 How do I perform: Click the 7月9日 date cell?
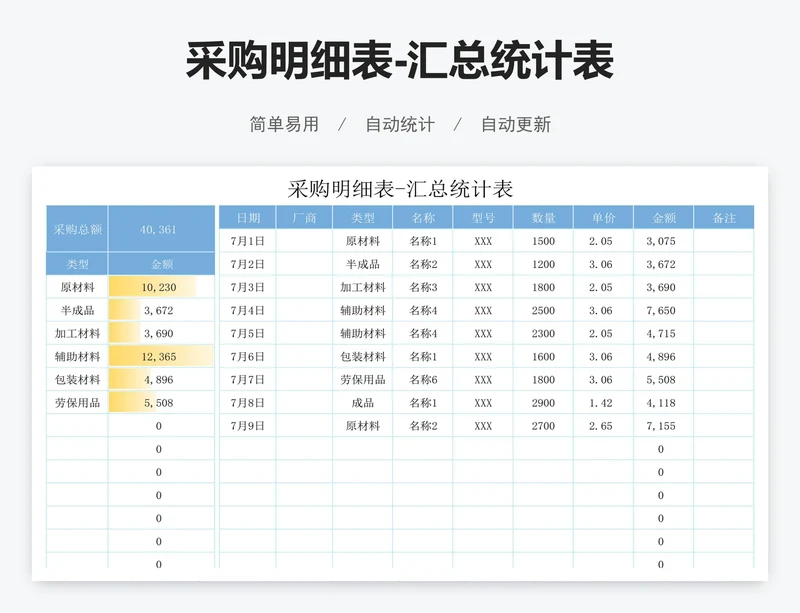click(247, 425)
